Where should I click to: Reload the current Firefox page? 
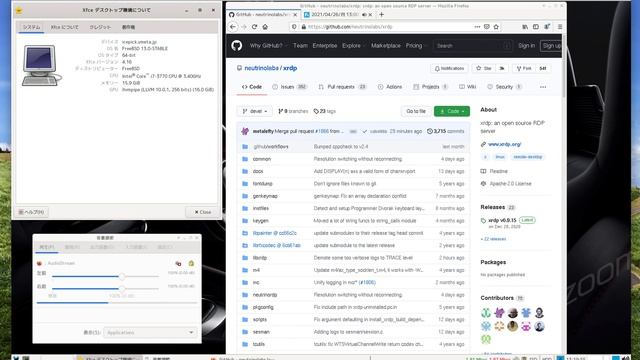coord(254,27)
